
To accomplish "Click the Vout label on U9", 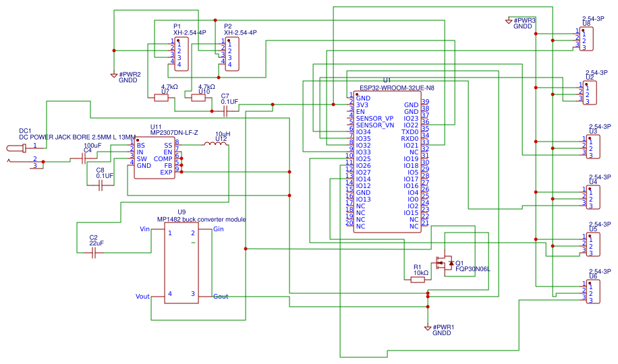I will 142,296.
